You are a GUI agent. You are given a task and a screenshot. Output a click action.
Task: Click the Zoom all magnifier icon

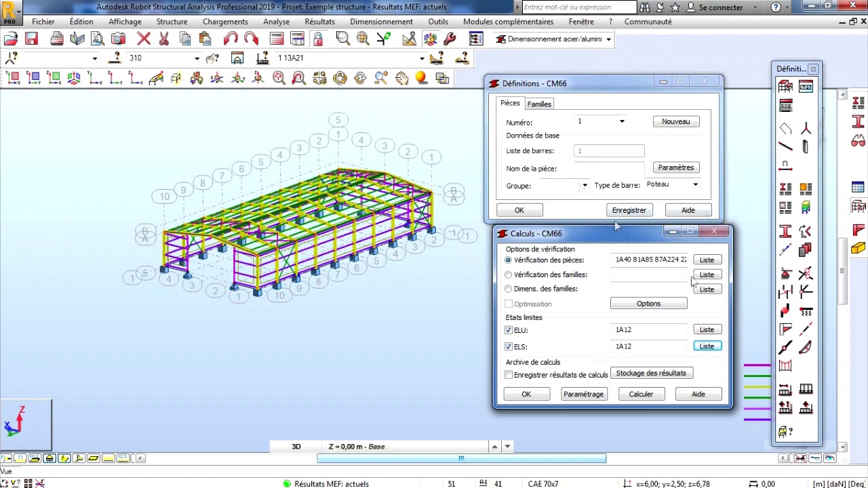click(x=363, y=39)
